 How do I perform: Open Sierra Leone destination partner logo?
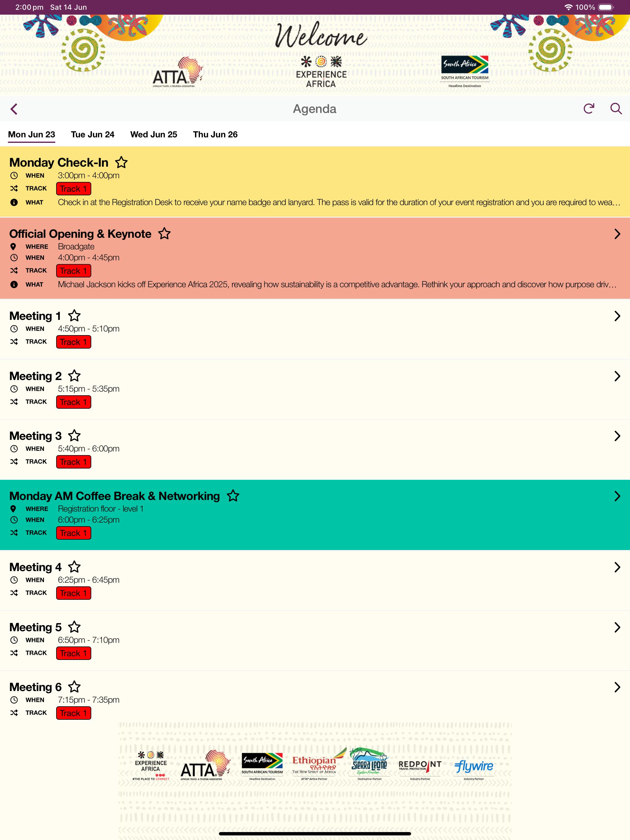(369, 764)
